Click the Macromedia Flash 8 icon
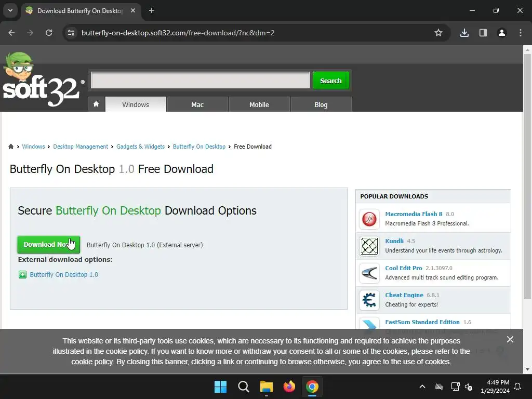532x399 pixels. tap(369, 219)
